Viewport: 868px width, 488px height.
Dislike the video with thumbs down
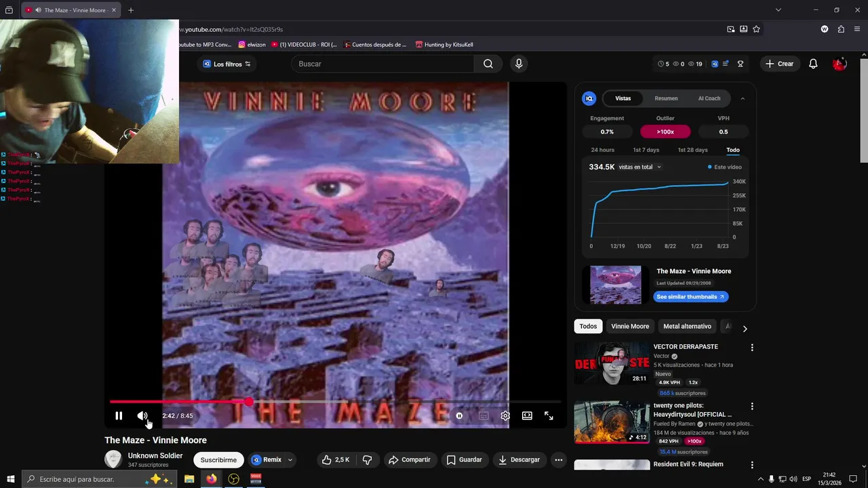point(368,460)
